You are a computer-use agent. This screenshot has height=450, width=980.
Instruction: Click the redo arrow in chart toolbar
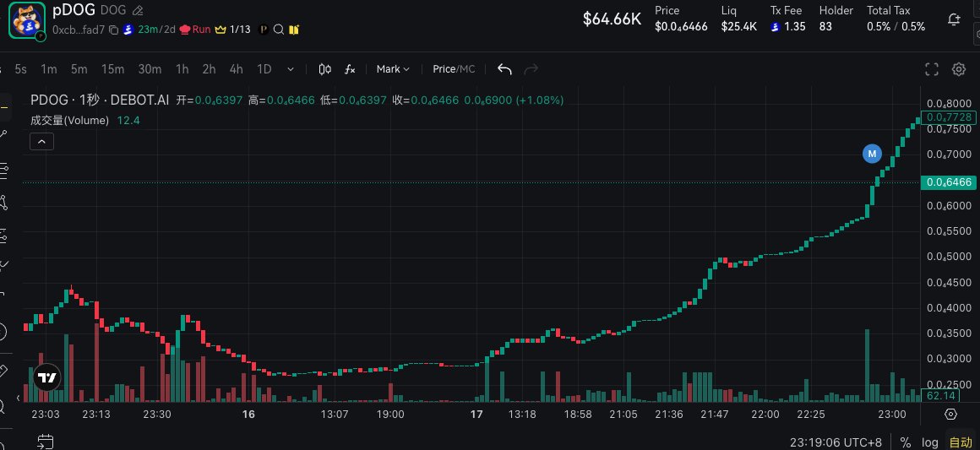coord(531,69)
